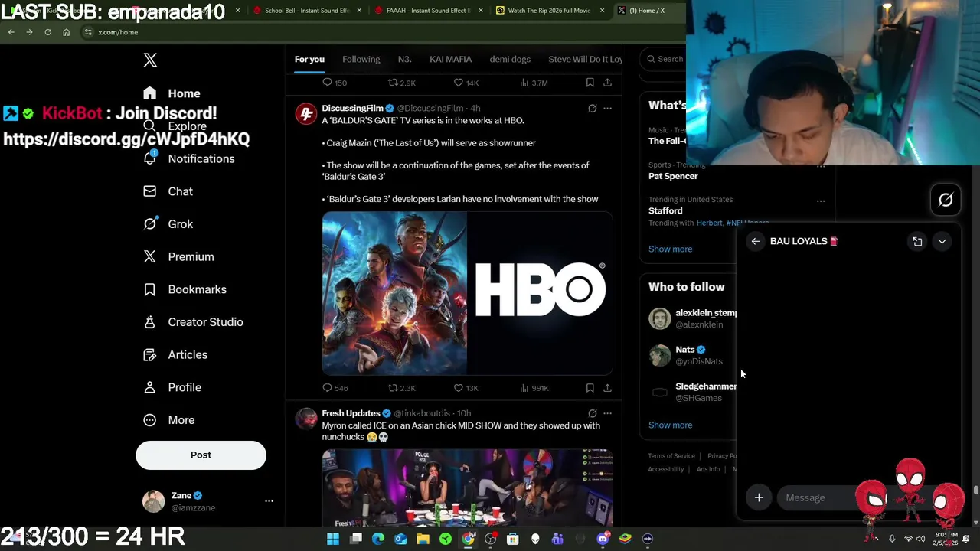Click the browser back arrow

[x=11, y=32]
